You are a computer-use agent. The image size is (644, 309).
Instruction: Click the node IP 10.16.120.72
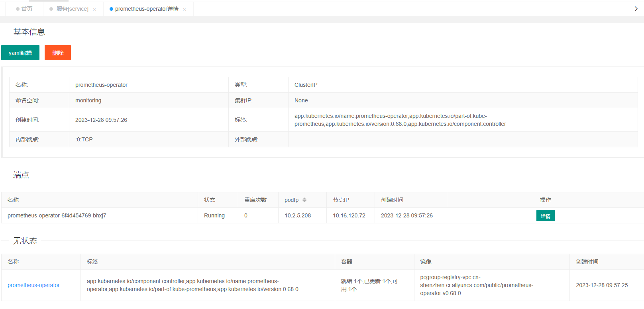point(349,215)
